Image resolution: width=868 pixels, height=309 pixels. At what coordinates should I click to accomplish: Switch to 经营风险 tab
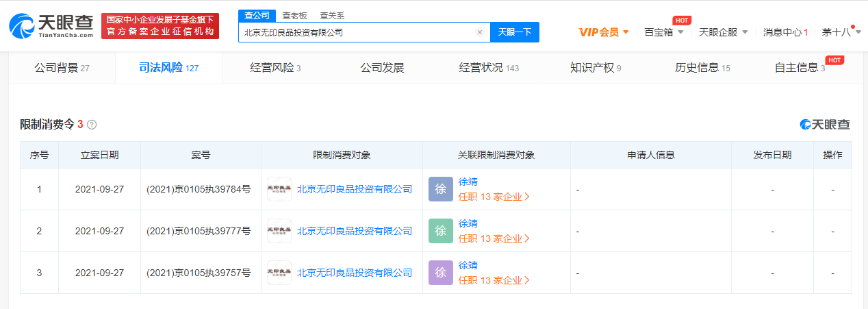coord(276,68)
